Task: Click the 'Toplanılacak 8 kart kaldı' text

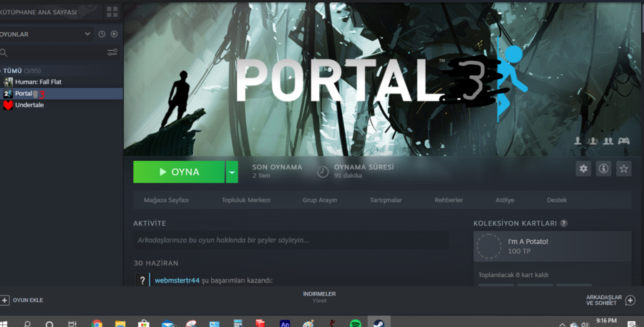Action: (513, 275)
